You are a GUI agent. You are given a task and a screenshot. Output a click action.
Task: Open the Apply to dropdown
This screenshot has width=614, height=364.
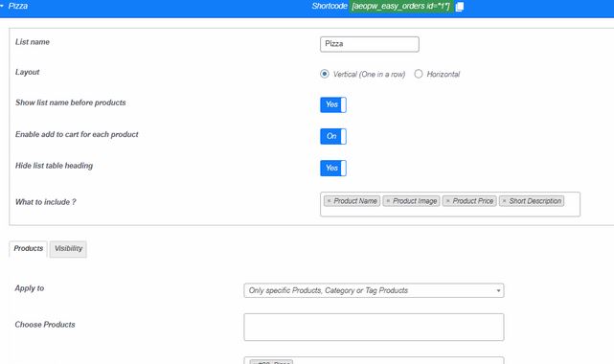click(374, 290)
